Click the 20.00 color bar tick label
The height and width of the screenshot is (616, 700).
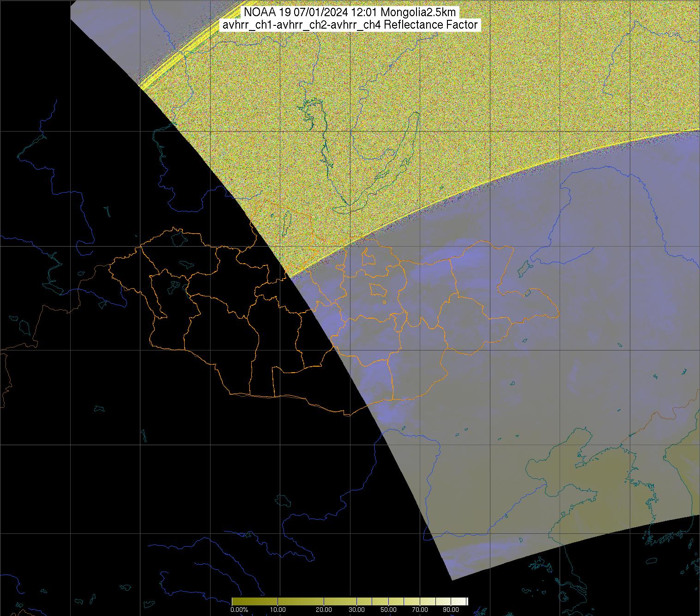click(324, 610)
